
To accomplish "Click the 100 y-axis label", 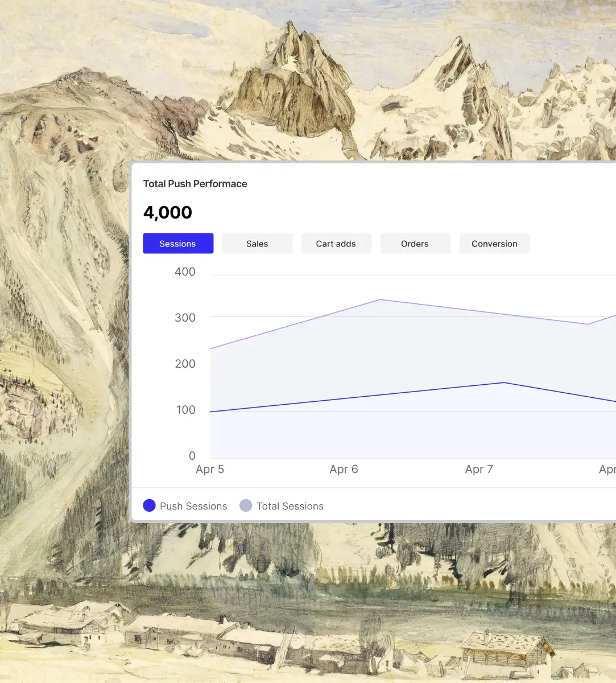I will [x=185, y=410].
